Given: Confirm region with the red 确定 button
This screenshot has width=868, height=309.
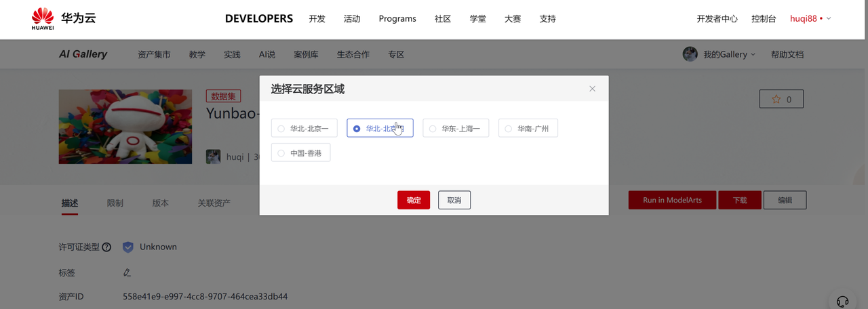Looking at the screenshot, I should tap(414, 200).
